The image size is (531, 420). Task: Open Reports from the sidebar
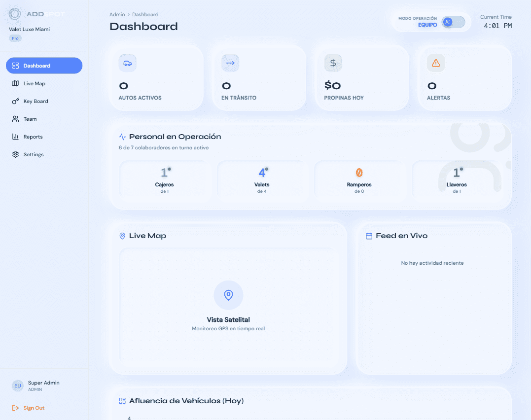(44, 137)
